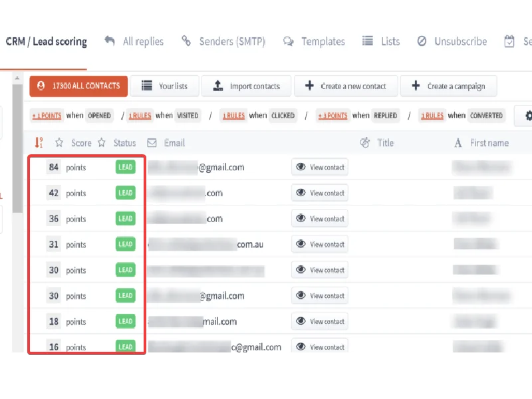Click the plus icon on Create a new contact
Screen dimensions: 532x399
point(309,86)
